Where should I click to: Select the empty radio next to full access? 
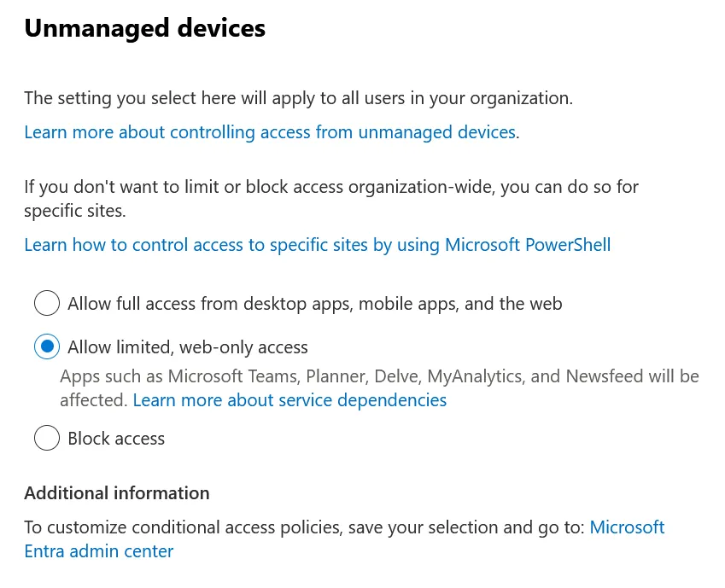coord(47,303)
